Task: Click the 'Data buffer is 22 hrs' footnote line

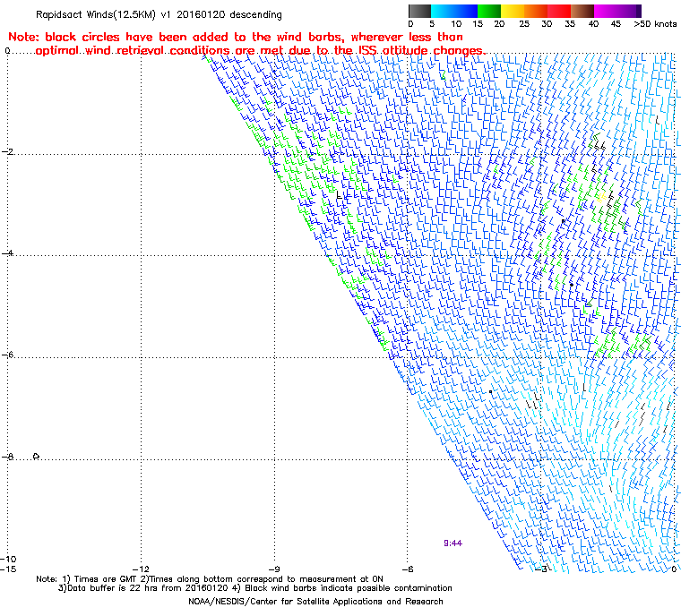Action: tap(255, 588)
